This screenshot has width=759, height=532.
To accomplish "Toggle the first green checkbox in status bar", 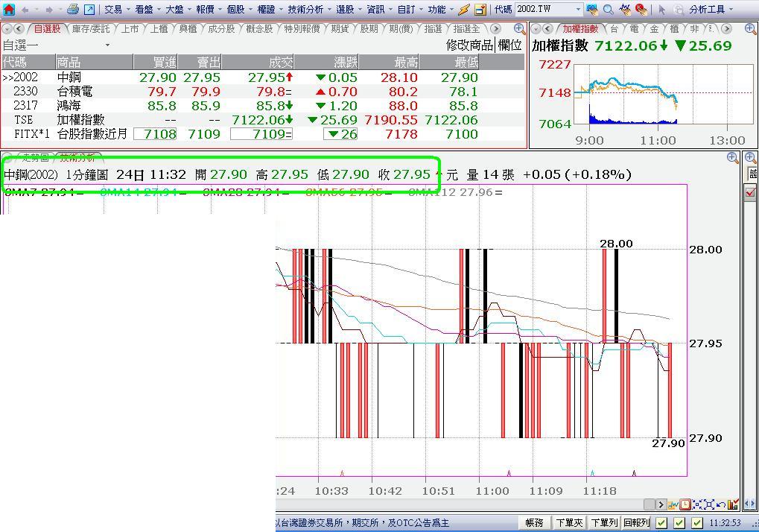I will (661, 523).
